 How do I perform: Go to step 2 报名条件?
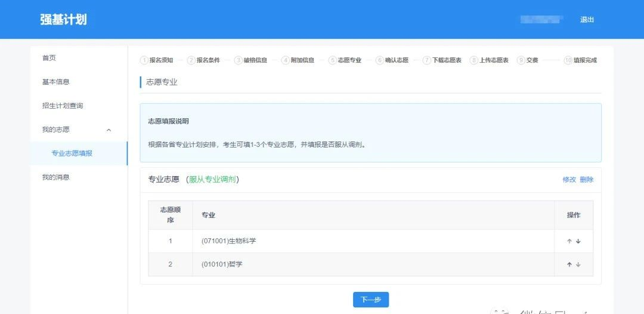tap(204, 60)
